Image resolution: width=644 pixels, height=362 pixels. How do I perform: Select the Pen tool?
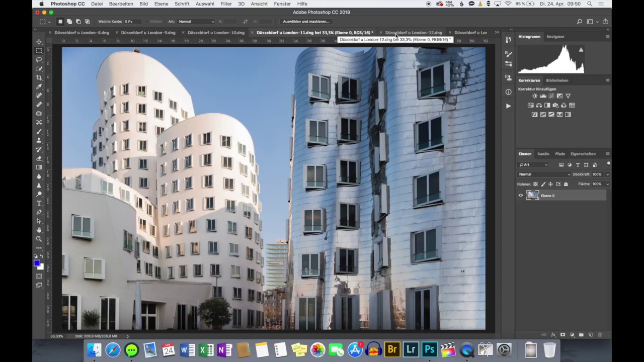(x=39, y=212)
